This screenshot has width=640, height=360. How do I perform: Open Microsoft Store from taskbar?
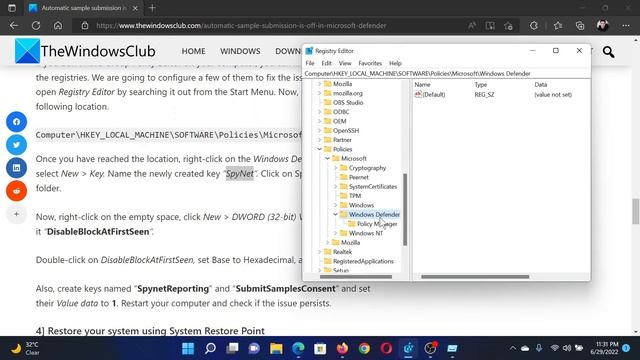click(320, 349)
